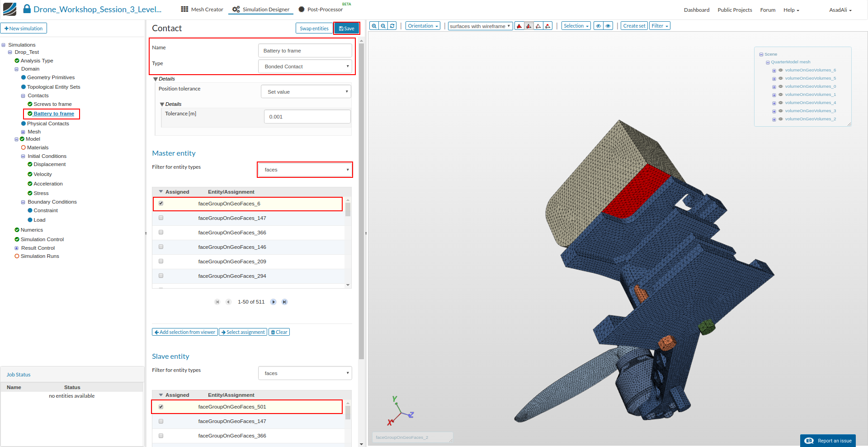Click the Constraint blue dot icon

30,210
